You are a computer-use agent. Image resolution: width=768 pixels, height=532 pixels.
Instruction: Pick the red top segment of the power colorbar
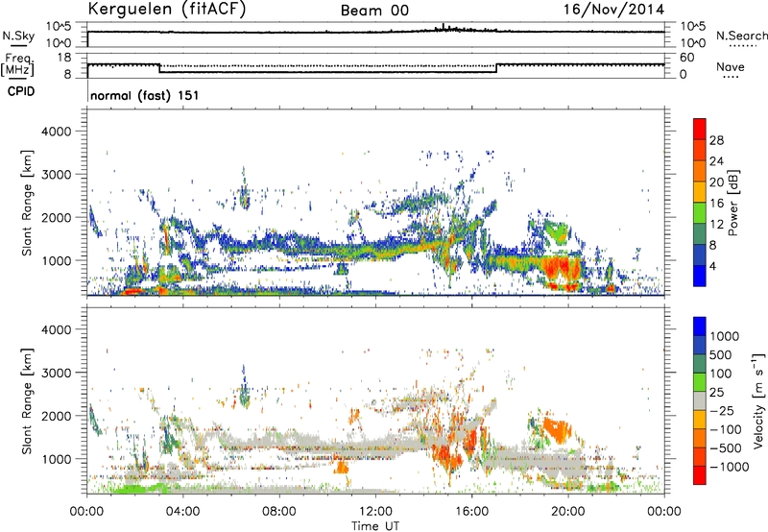coord(700,129)
